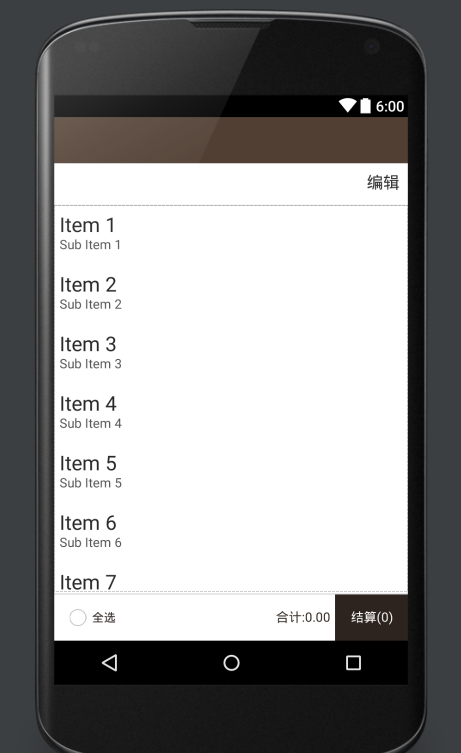The width and height of the screenshot is (461, 753).
Task: Tap the recent apps square icon
Action: 353,663
